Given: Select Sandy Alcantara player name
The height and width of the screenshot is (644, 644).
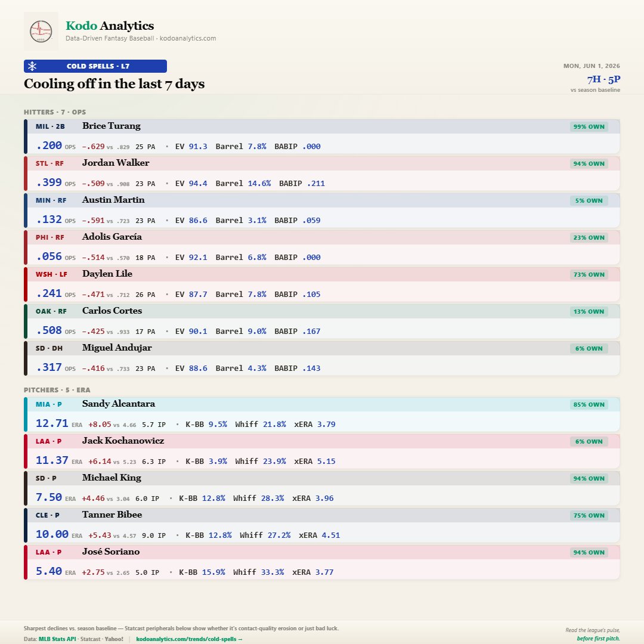Looking at the screenshot, I should coord(118,403).
